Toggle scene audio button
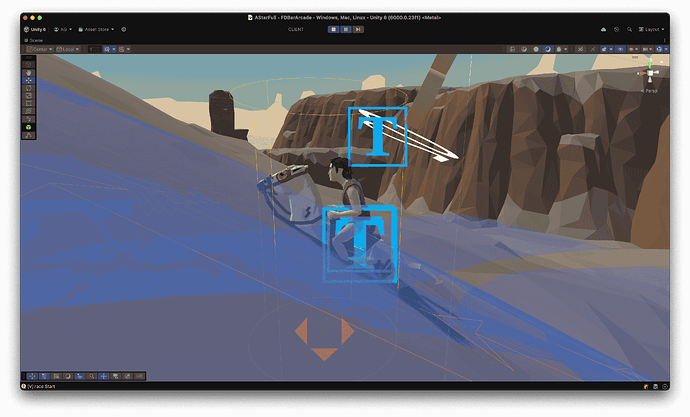The image size is (690, 417). [593, 49]
